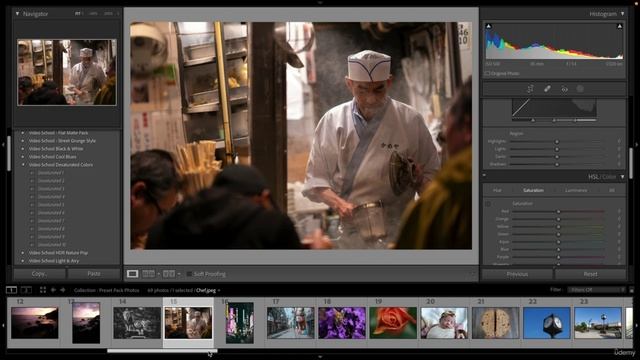640x360 pixels.
Task: Open Before/After view options dropdown arrow
Action: point(179,274)
